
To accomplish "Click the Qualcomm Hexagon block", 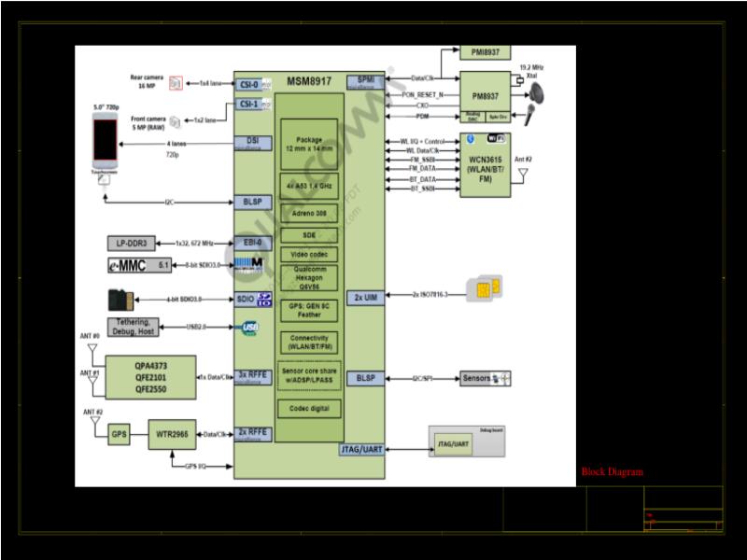I will [x=309, y=278].
